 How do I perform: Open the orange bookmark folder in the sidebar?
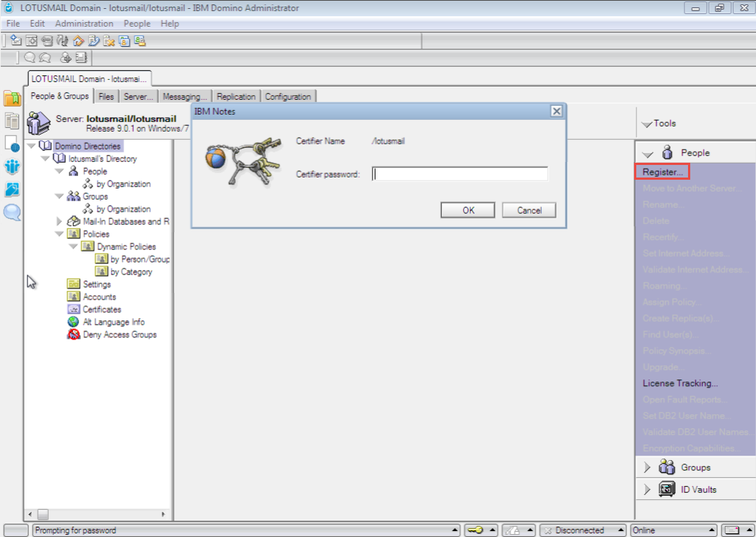pos(12,98)
